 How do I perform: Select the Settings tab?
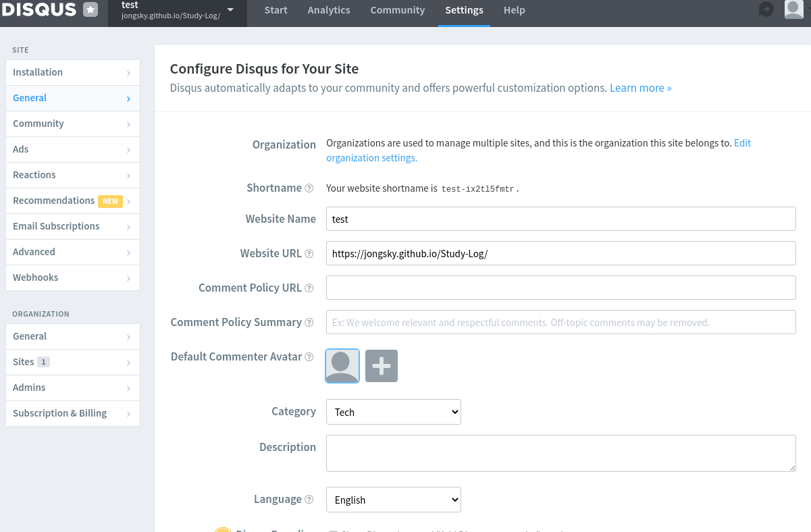(x=464, y=10)
